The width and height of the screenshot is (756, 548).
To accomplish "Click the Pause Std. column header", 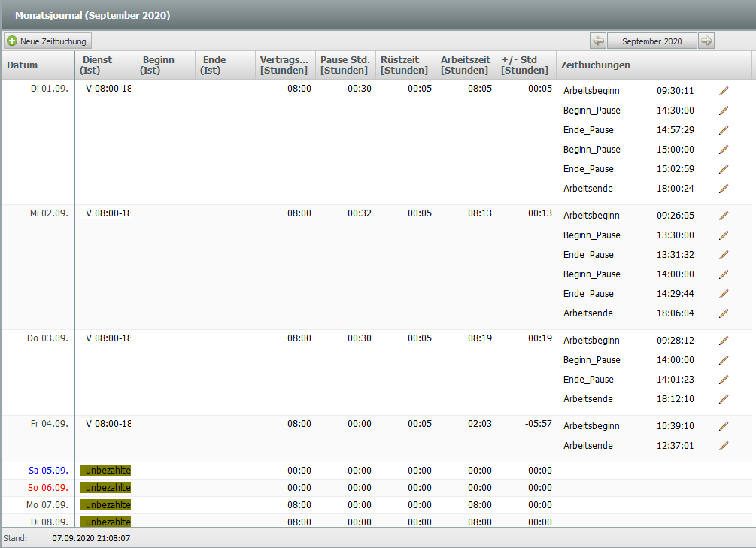I will point(346,65).
